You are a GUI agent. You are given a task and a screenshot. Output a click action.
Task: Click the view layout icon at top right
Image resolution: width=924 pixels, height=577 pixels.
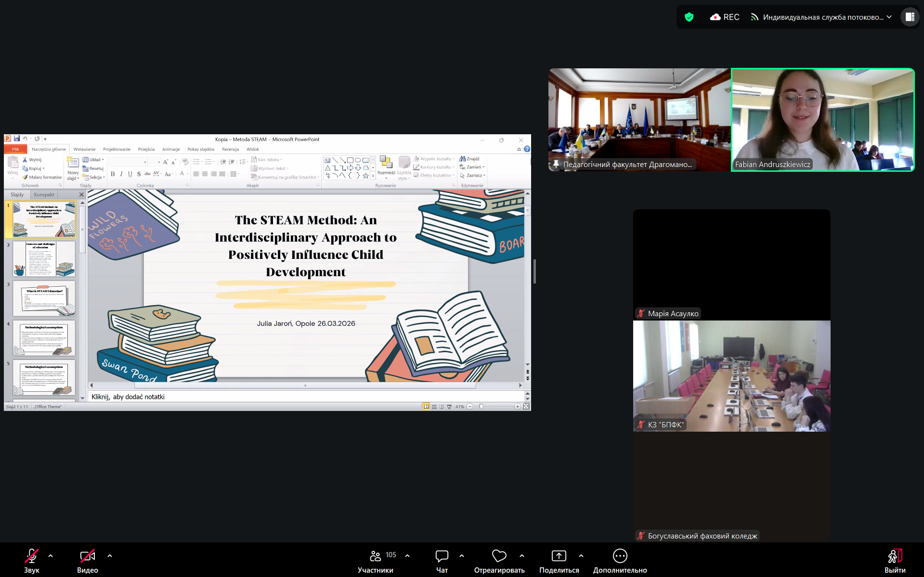click(910, 17)
